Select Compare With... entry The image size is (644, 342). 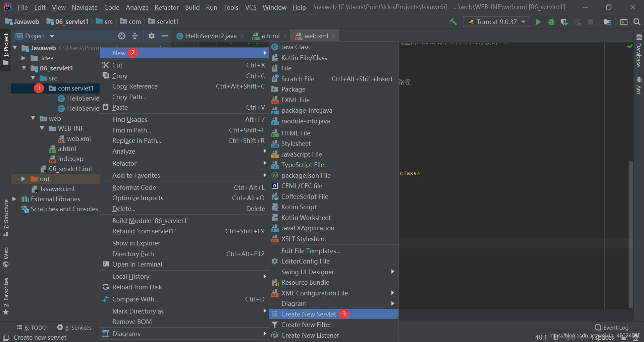pos(184,299)
